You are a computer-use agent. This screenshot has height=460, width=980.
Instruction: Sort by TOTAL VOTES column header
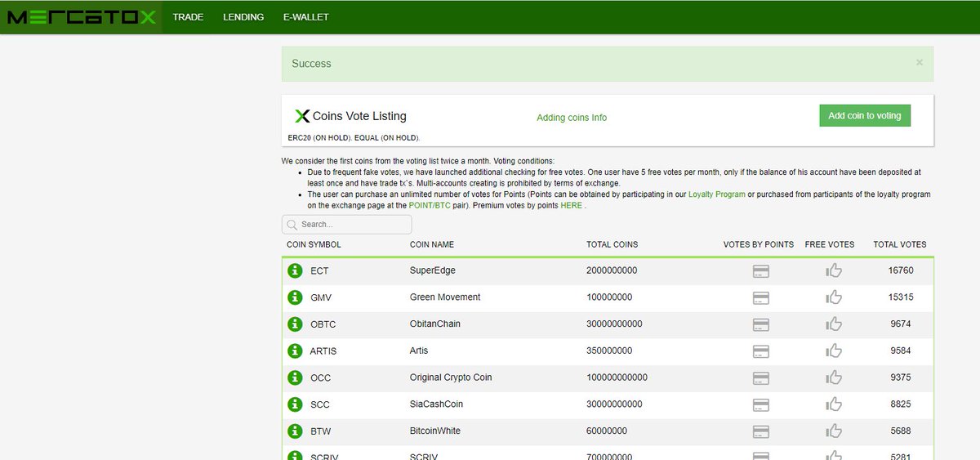(x=900, y=244)
